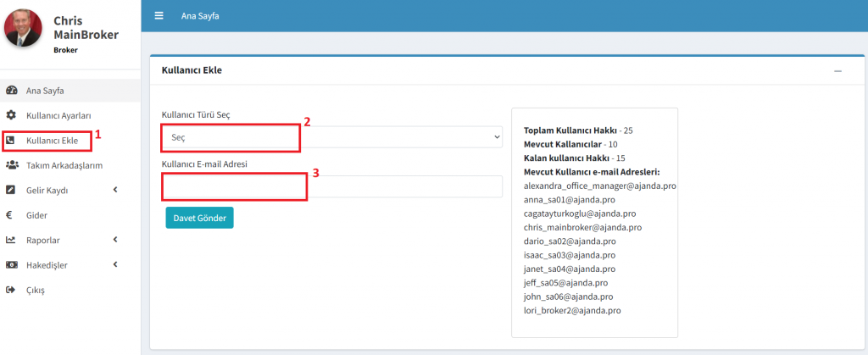Click the Takım Arkadaşlarım people icon

click(11, 165)
